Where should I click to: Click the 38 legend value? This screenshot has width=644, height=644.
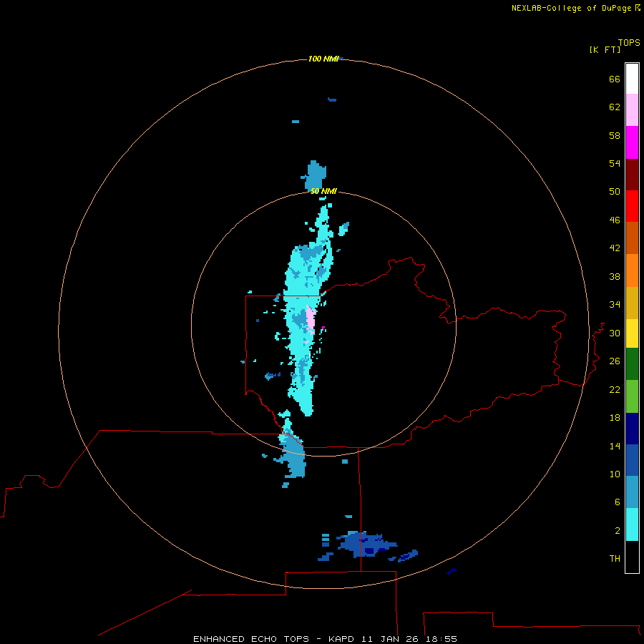pos(615,277)
